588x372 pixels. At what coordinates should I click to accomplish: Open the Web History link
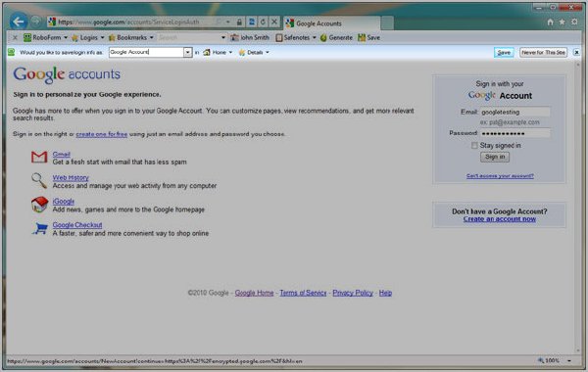pyautogui.click(x=71, y=177)
